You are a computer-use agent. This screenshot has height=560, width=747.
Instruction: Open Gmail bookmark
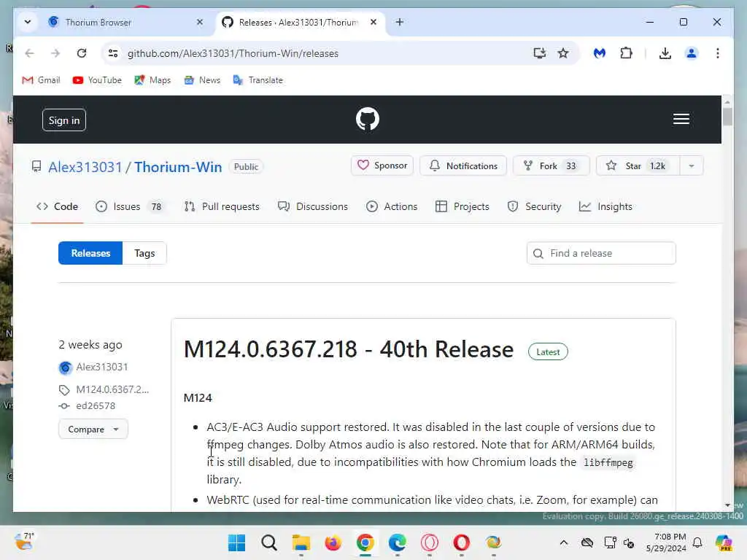tap(41, 80)
